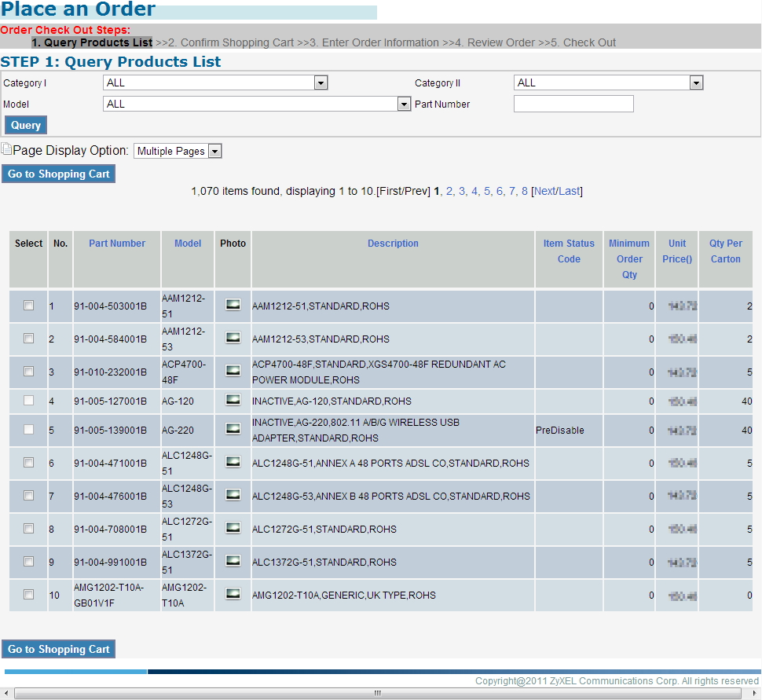The image size is (762, 700).
Task: Open photo icon for part 91-004-503001B
Action: click(233, 305)
